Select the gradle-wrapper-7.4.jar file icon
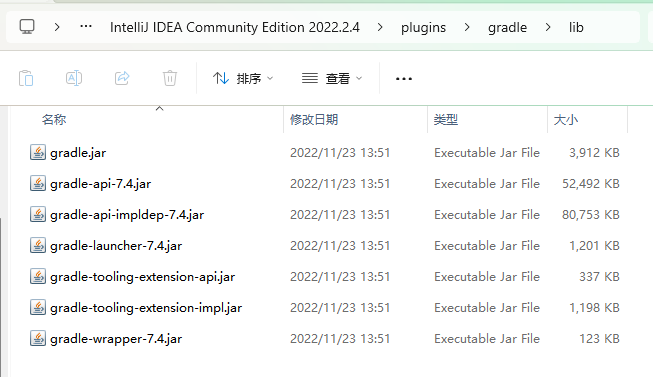653x377 pixels. 37,338
